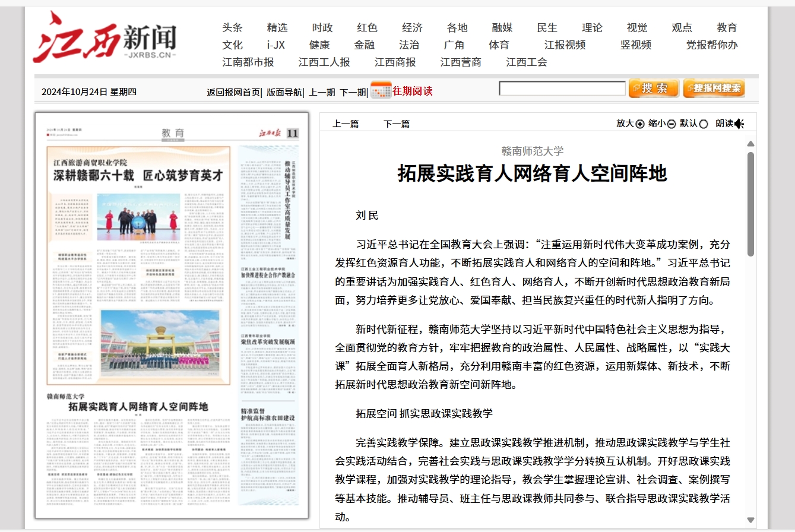This screenshot has height=532, width=795.
Task: Click 拓展实践育人网络育人空间阵地 headline on page thumbnail
Action: pos(138,407)
